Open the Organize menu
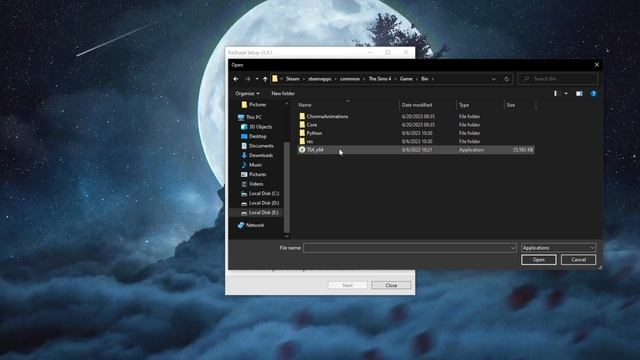The height and width of the screenshot is (360, 640). pyautogui.click(x=247, y=93)
